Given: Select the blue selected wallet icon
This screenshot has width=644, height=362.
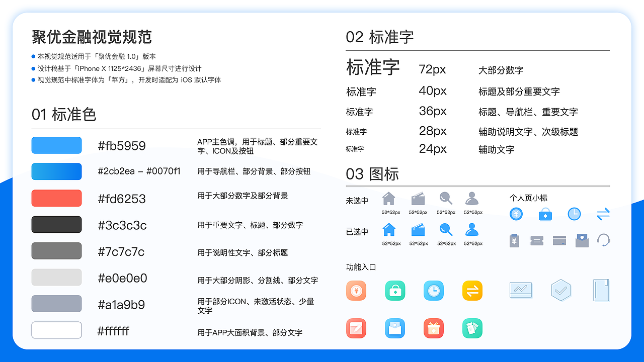Looking at the screenshot, I should (418, 230).
